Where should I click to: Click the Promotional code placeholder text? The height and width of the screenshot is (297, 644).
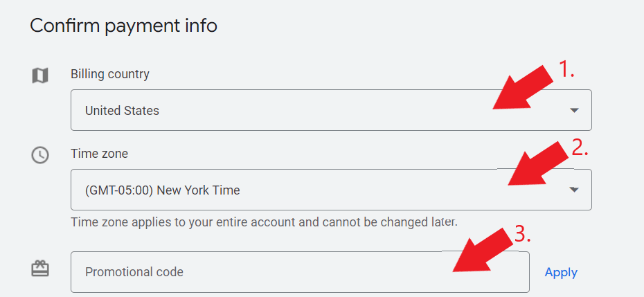point(134,272)
